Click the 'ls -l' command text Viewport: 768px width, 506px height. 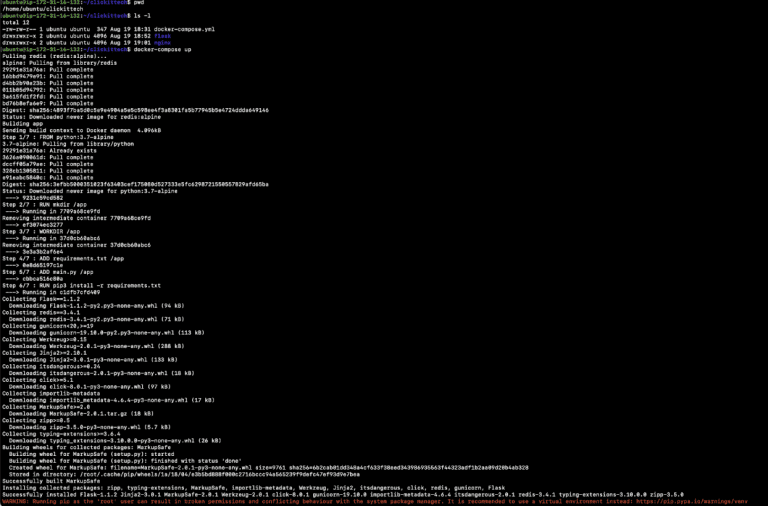coord(141,17)
